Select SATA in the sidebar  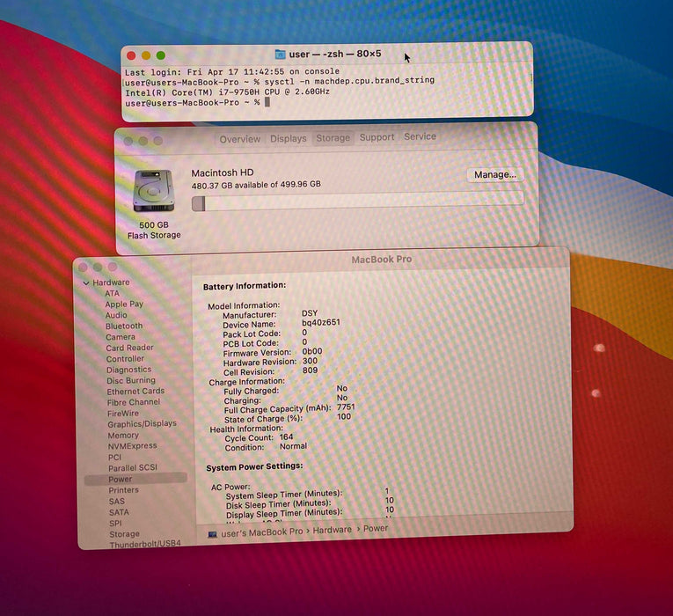pos(119,512)
